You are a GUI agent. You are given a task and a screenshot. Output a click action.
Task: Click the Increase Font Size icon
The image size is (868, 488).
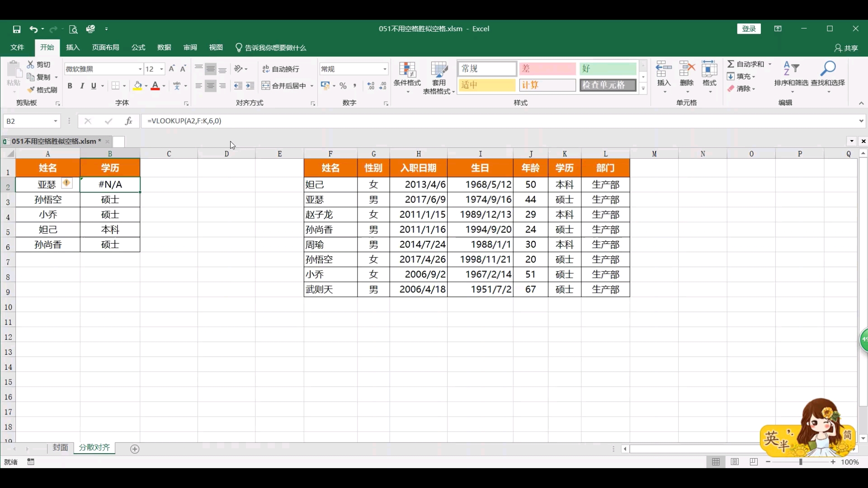tap(171, 69)
